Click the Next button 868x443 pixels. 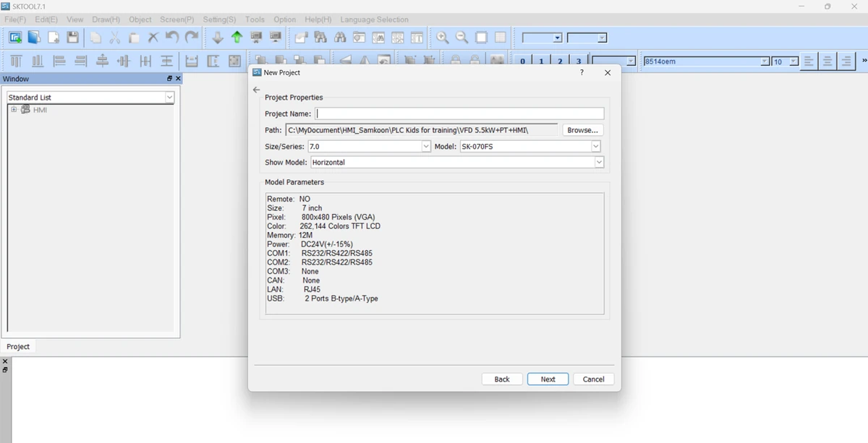click(548, 379)
